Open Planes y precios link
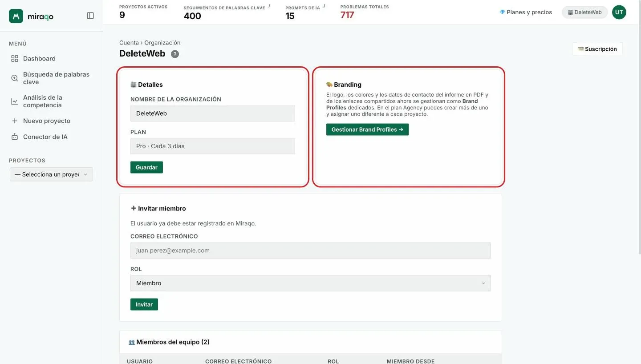The width and height of the screenshot is (641, 364). [x=526, y=12]
